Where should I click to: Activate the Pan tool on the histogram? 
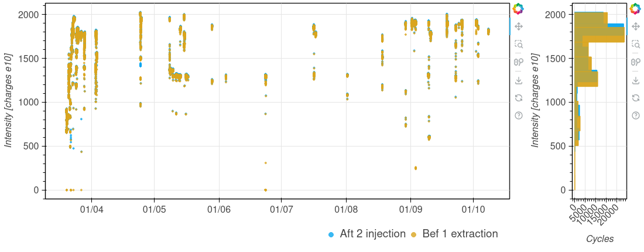635,26
